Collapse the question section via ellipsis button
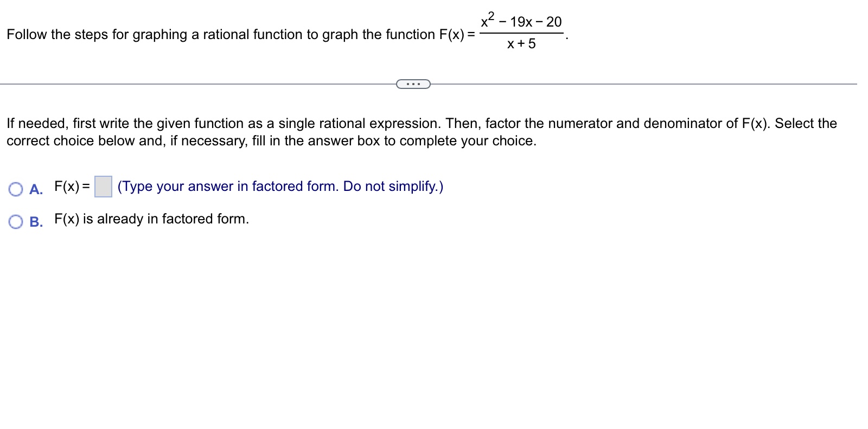This screenshot has width=868, height=429. pyautogui.click(x=413, y=84)
